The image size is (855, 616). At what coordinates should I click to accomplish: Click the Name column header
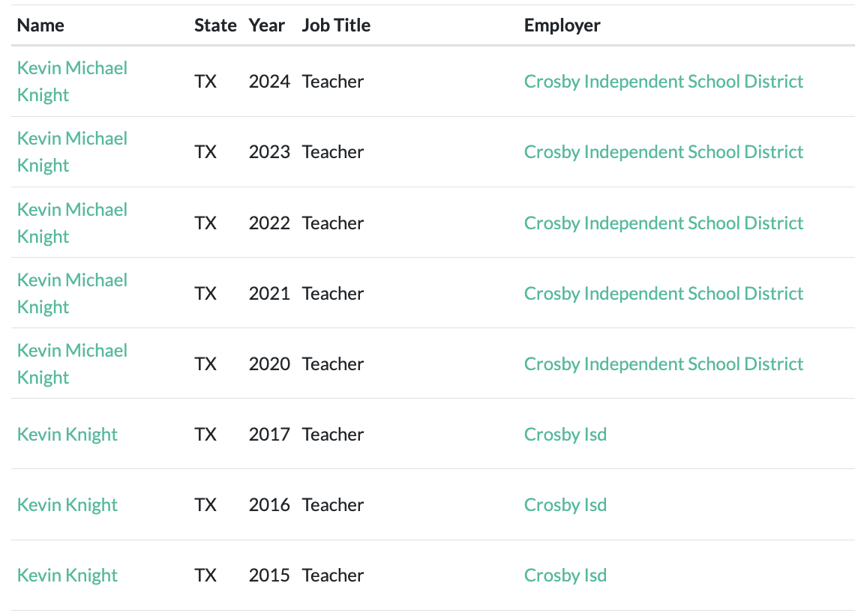(x=40, y=25)
